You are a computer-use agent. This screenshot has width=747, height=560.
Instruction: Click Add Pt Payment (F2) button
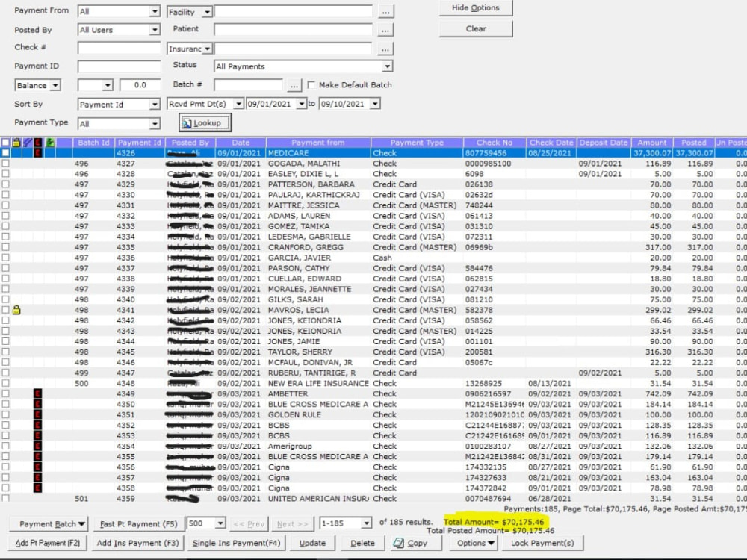click(48, 543)
